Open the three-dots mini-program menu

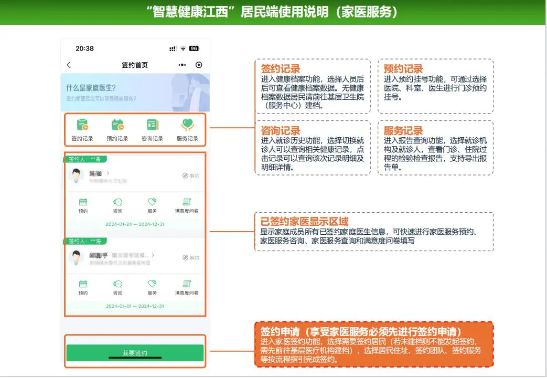182,65
